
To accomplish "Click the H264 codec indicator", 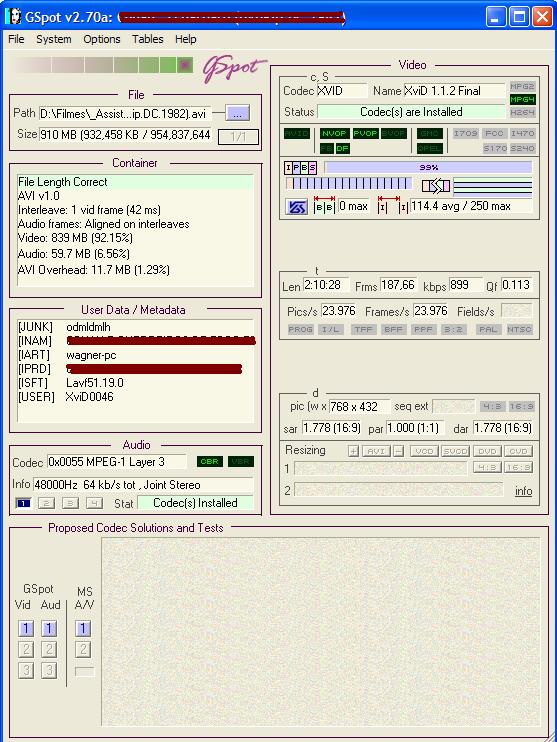I will (522, 113).
